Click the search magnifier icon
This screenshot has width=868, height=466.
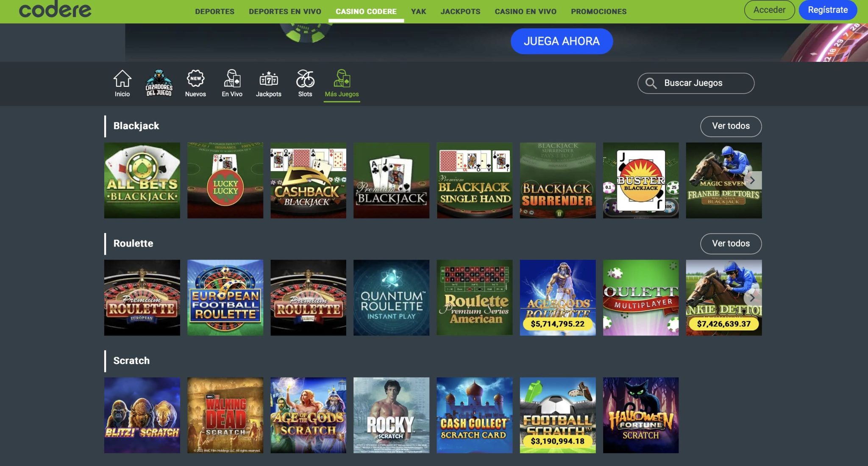(651, 83)
